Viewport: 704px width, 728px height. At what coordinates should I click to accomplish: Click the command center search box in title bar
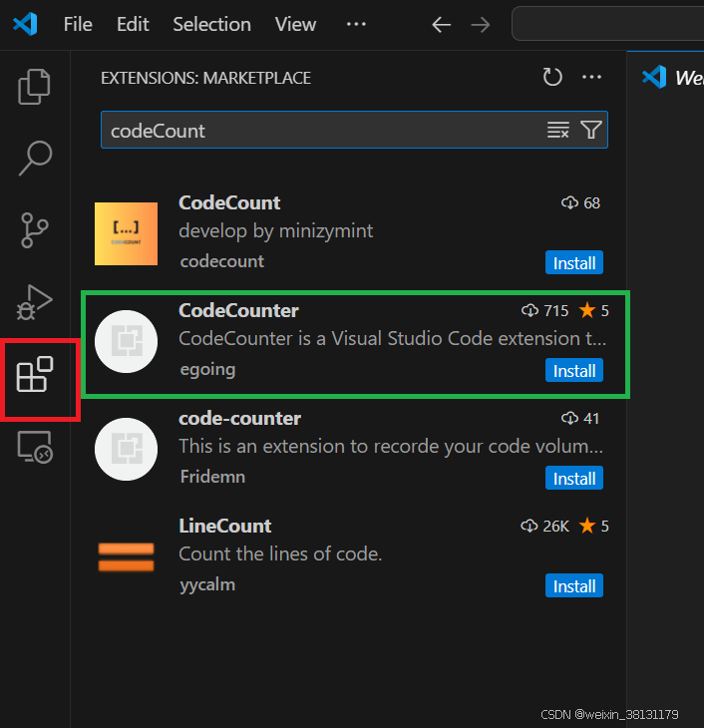click(x=608, y=24)
